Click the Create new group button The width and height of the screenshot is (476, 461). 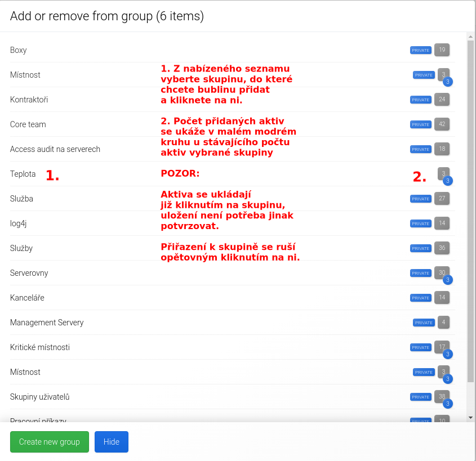50,442
